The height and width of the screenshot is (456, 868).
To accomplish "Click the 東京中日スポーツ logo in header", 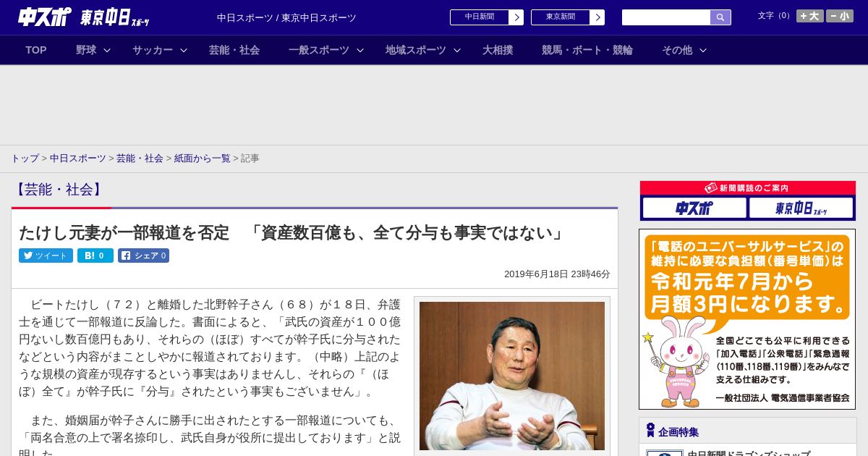I will [x=115, y=17].
